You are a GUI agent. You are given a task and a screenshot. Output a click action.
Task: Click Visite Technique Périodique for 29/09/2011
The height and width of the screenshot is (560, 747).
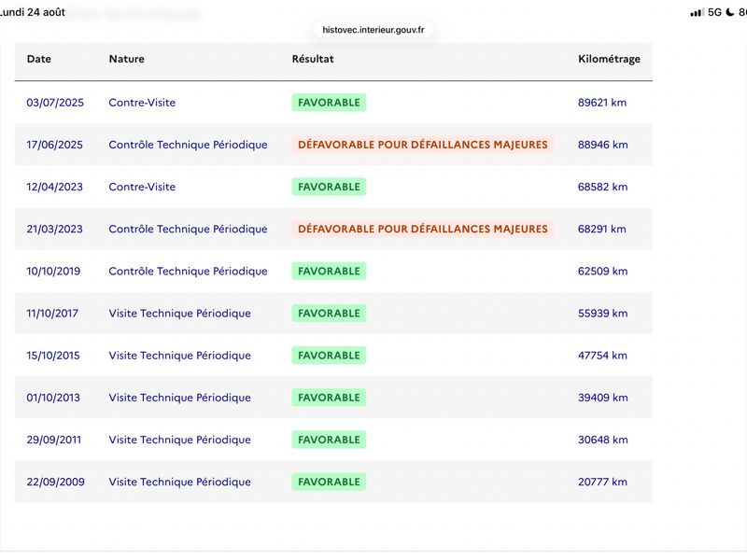pyautogui.click(x=179, y=440)
